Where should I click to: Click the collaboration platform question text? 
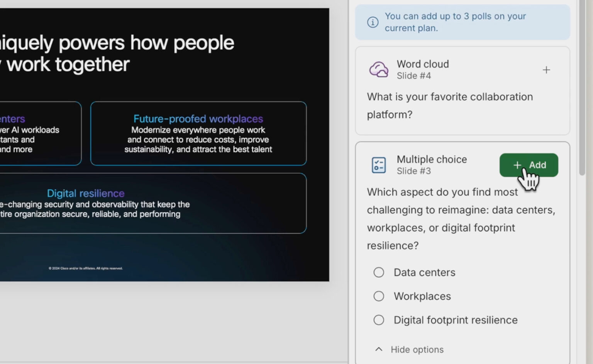click(449, 106)
